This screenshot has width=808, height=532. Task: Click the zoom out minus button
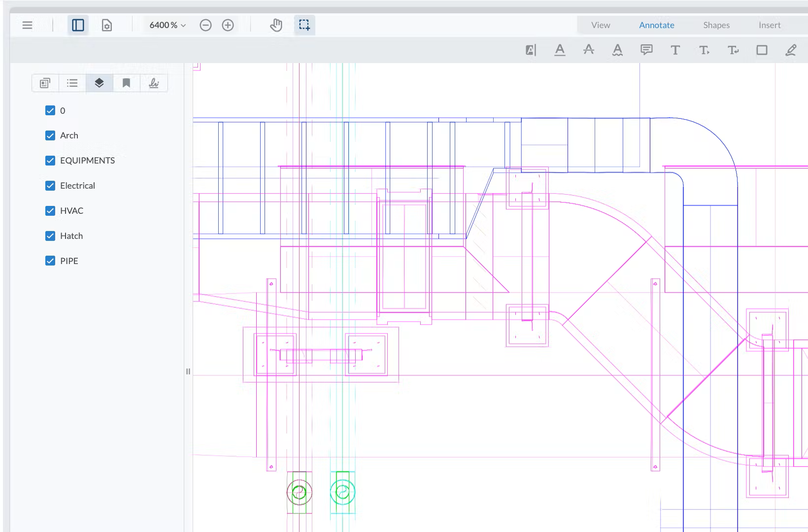point(205,25)
